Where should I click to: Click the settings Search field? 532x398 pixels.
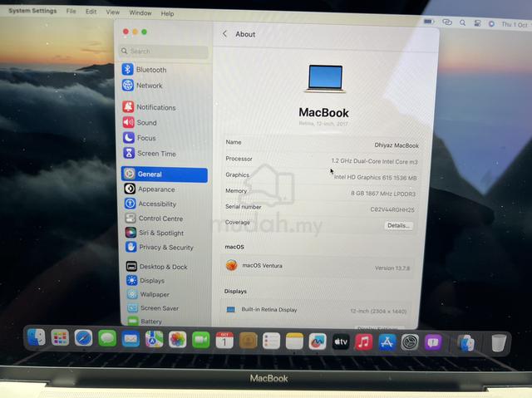tap(165, 52)
